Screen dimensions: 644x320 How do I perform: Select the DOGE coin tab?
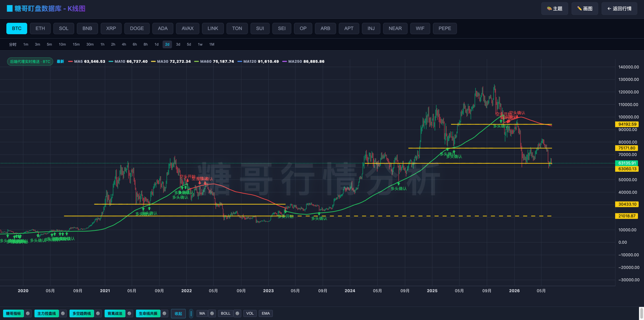point(137,28)
